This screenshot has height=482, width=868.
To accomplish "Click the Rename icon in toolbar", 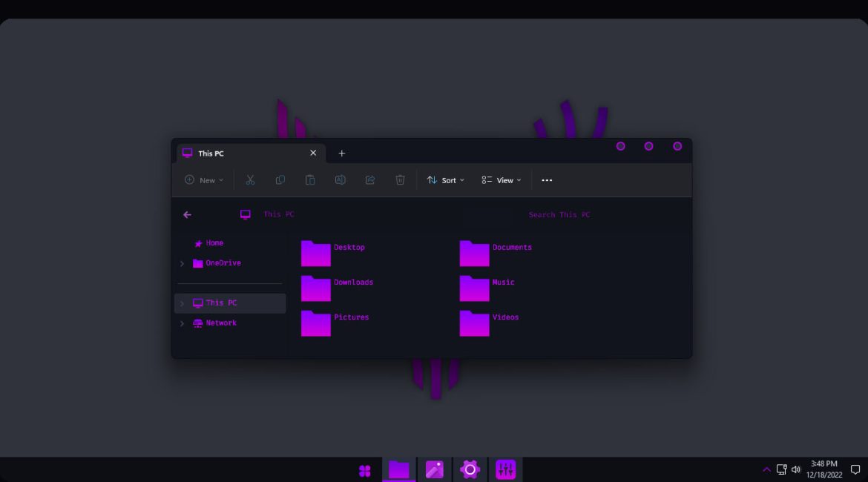I will (x=341, y=180).
